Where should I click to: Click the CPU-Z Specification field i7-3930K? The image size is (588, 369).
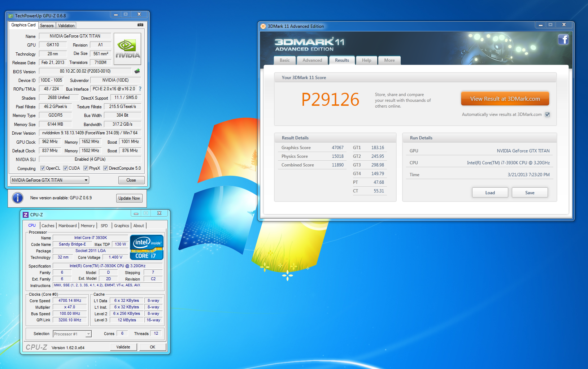108,266
